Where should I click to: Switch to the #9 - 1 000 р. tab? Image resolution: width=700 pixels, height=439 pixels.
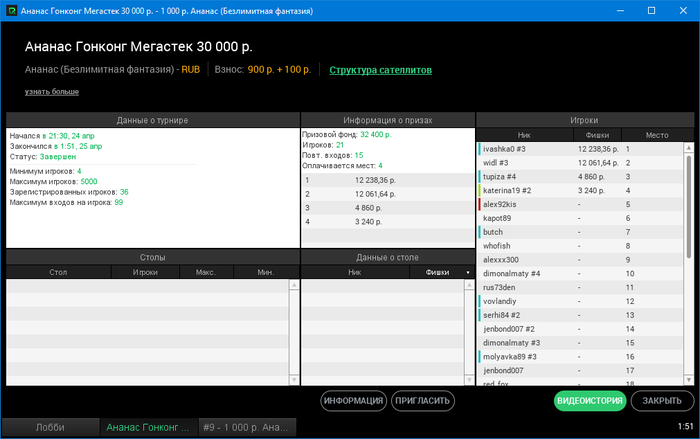click(247, 427)
